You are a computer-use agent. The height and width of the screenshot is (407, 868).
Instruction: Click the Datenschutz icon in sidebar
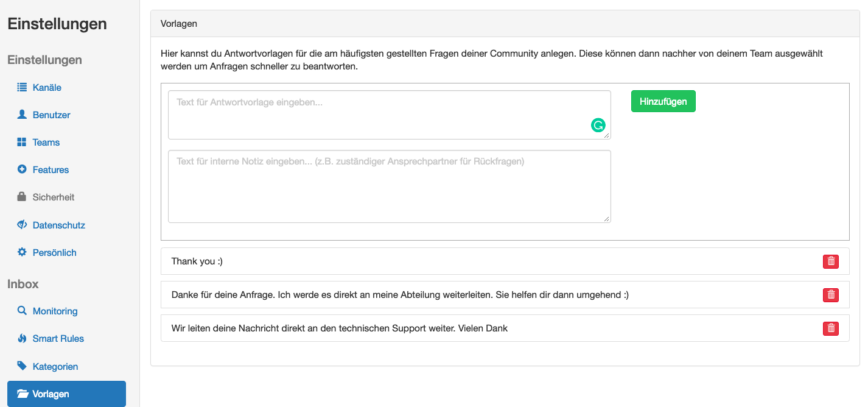pos(22,225)
